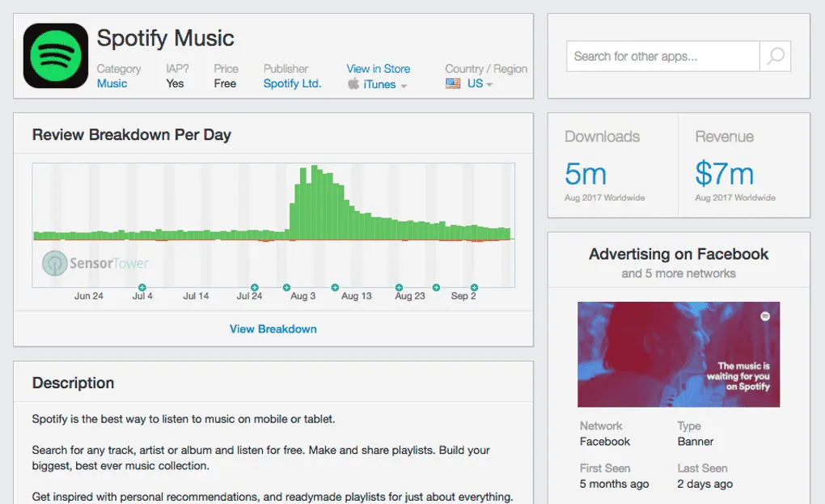The width and height of the screenshot is (825, 504).
Task: Click the SensorTower watermark logo on chart
Action: [x=95, y=263]
